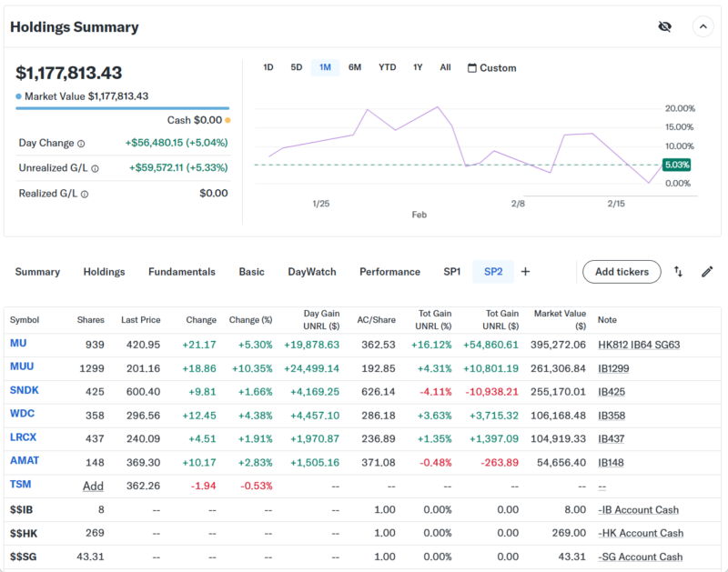Collapse the Holdings Summary panel
This screenshot has width=728, height=572.
[x=703, y=26]
